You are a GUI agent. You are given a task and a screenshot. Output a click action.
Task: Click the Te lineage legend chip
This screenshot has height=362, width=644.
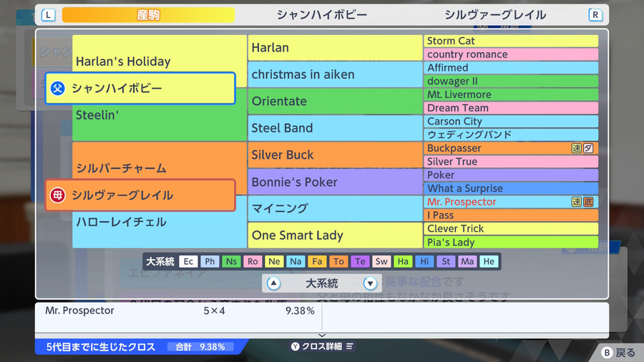point(360,261)
